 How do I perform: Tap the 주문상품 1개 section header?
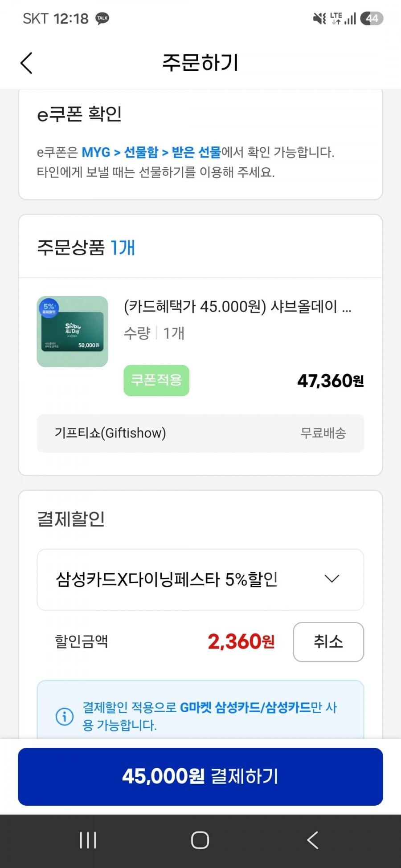[86, 247]
